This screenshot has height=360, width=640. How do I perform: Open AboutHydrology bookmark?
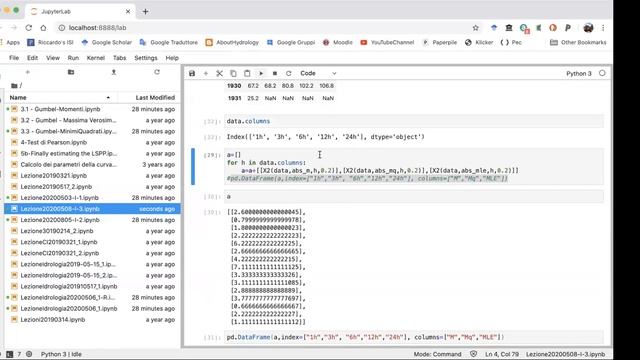[x=232, y=42]
